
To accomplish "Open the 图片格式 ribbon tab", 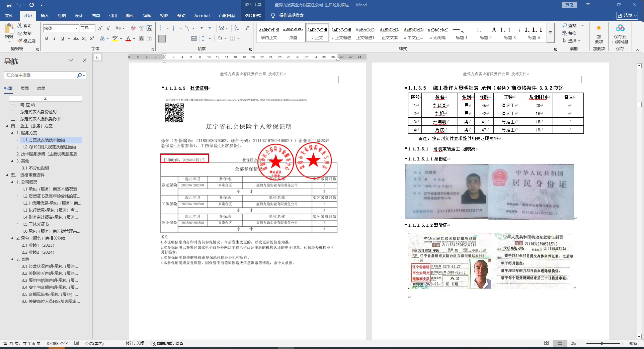I will (252, 16).
